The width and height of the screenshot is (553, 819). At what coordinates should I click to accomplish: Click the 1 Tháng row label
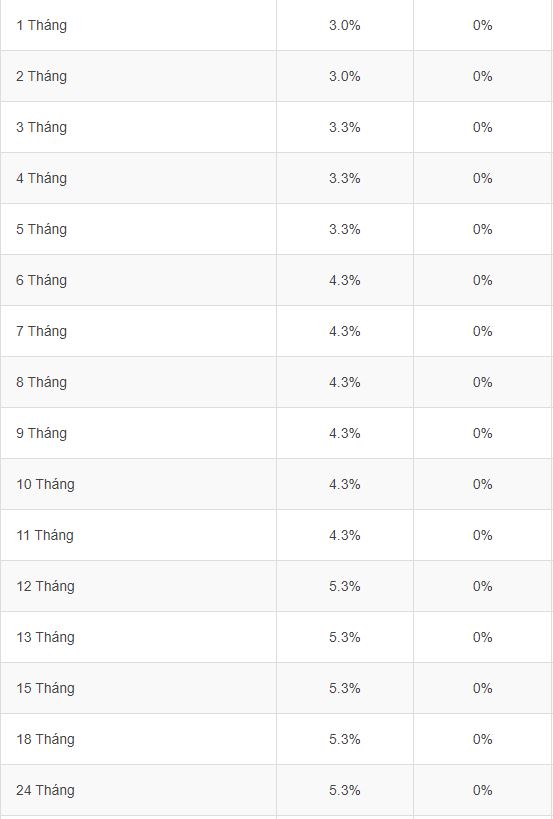(41, 26)
